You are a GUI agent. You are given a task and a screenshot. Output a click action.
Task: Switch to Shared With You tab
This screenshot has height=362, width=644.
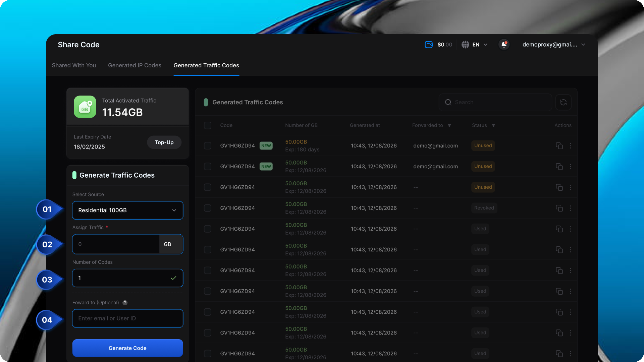click(74, 65)
